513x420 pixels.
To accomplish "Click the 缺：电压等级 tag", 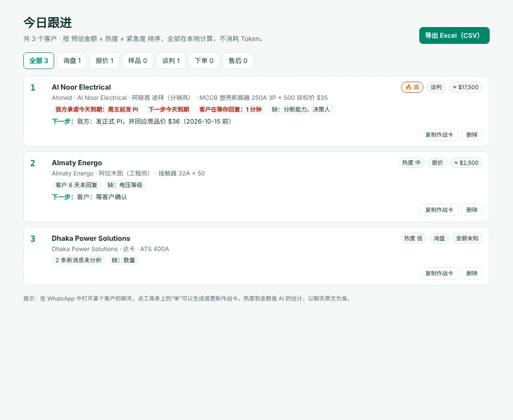I will [x=125, y=185].
